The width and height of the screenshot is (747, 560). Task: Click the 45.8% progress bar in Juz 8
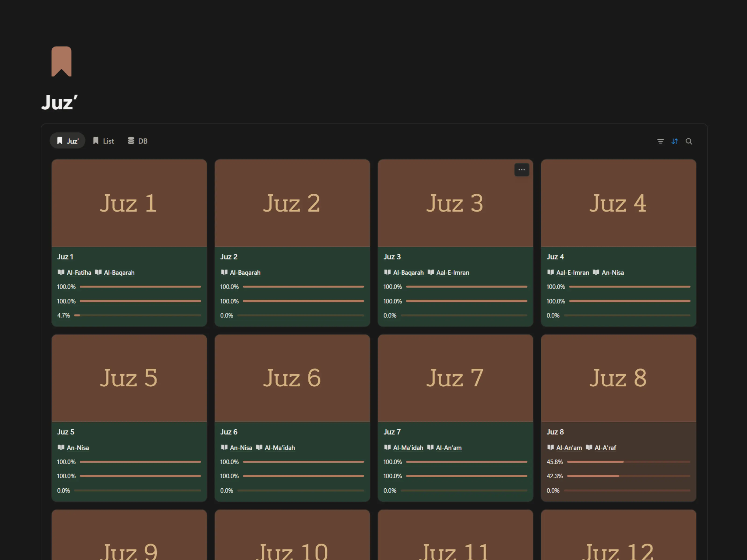[x=628, y=462]
